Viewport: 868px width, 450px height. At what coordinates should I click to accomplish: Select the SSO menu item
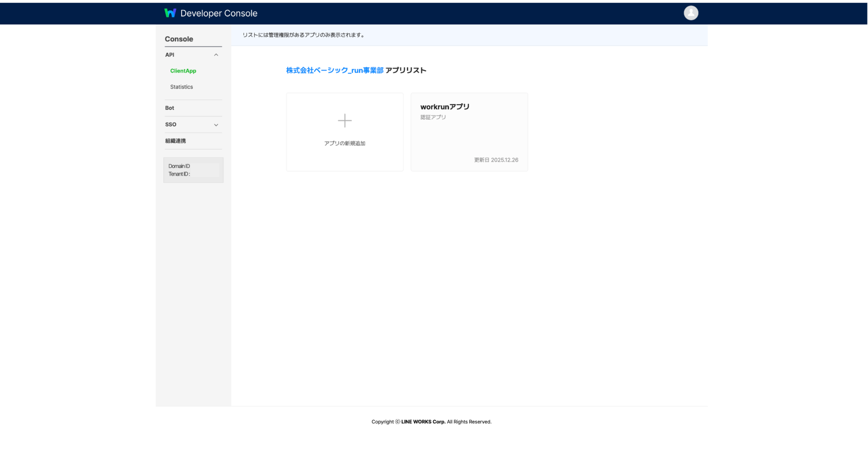(171, 125)
